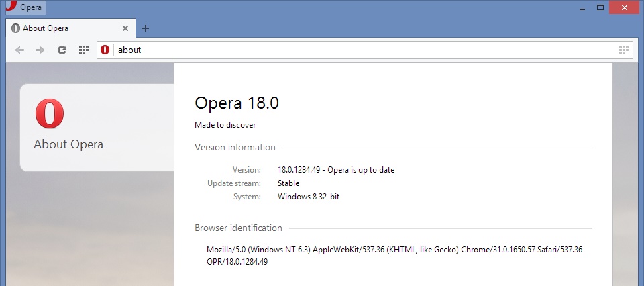The height and width of the screenshot is (286, 644).
Task: Reload the current page
Action: click(x=62, y=50)
